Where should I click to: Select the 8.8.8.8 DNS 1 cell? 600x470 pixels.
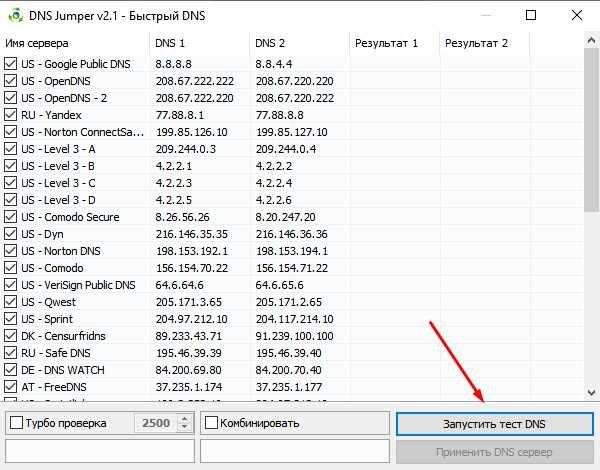(x=173, y=64)
